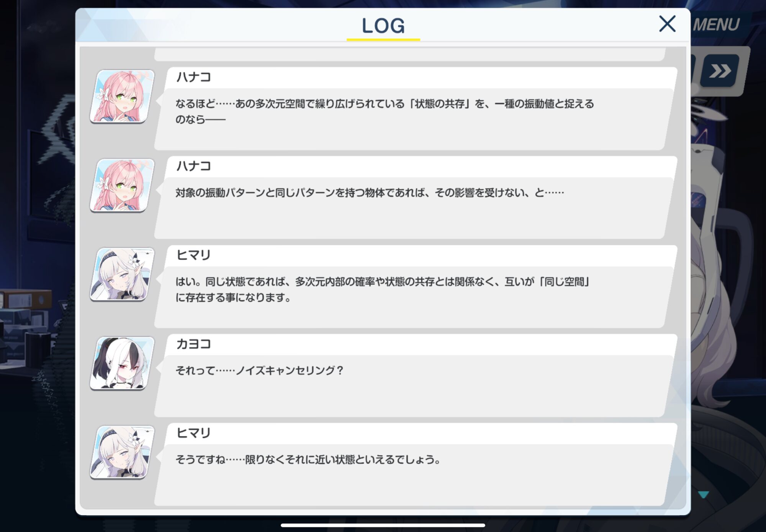
Task: Close the LOG window with the X
Action: point(667,24)
